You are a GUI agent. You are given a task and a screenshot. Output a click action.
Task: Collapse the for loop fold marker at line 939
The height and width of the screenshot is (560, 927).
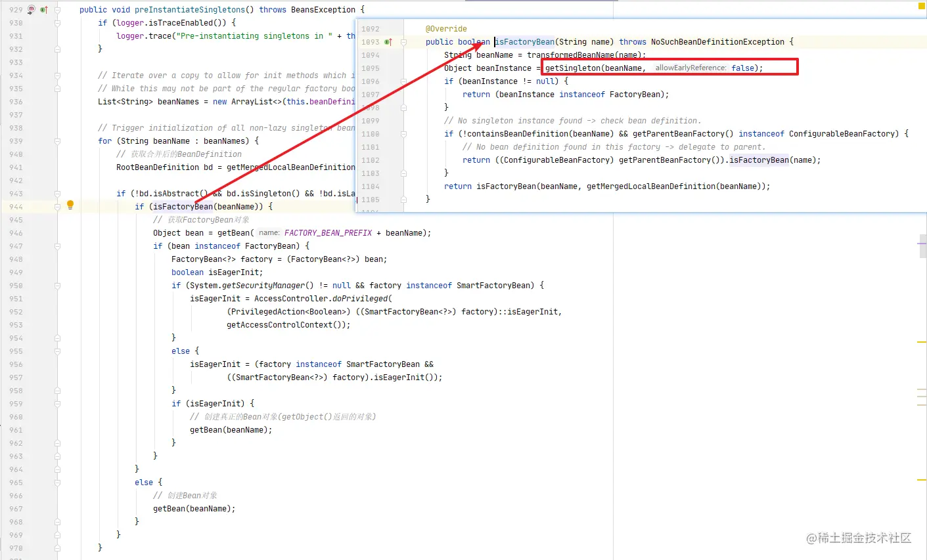pyautogui.click(x=57, y=141)
